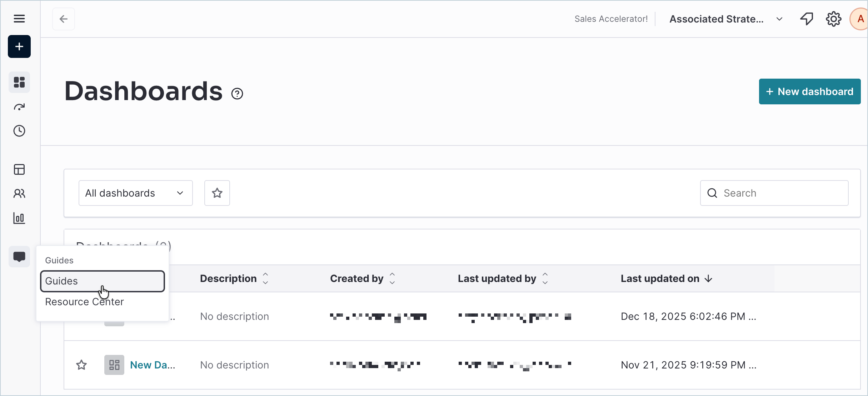Open the people sidebar icon
The width and height of the screenshot is (868, 396).
coord(19,194)
